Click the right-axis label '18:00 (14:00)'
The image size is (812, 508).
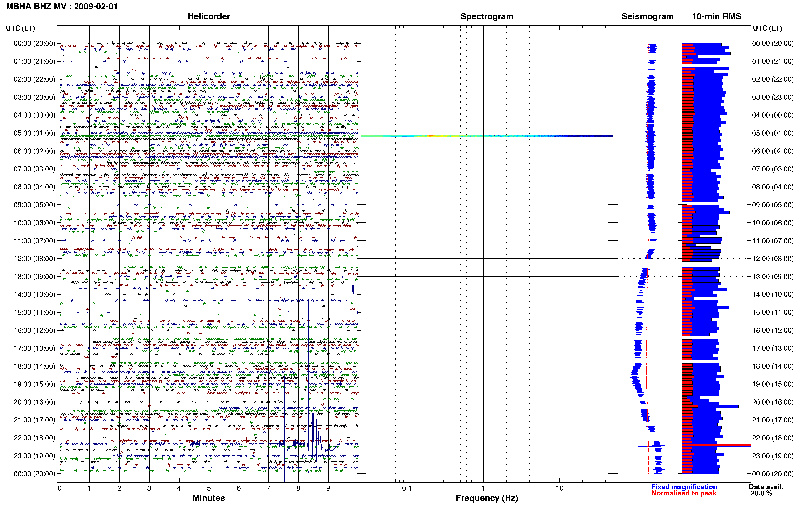point(773,366)
